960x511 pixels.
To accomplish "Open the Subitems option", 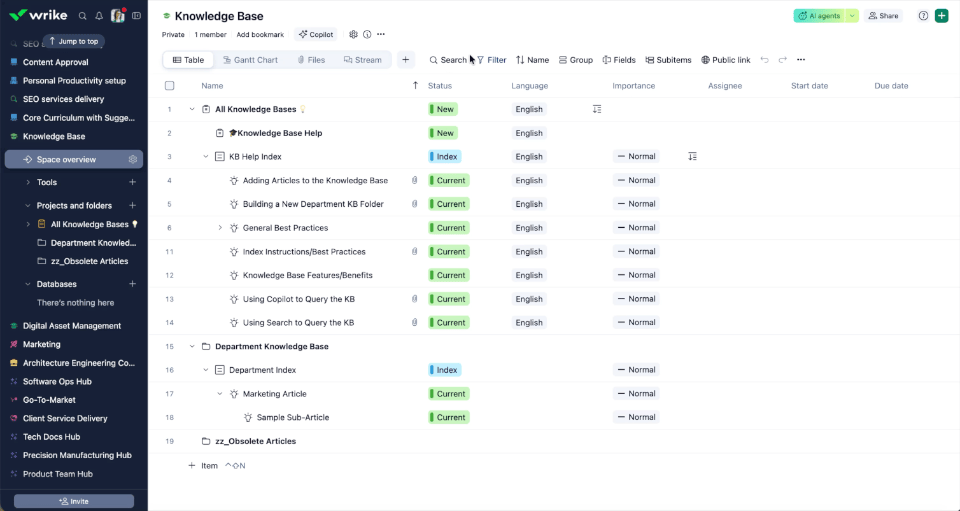I will (669, 60).
